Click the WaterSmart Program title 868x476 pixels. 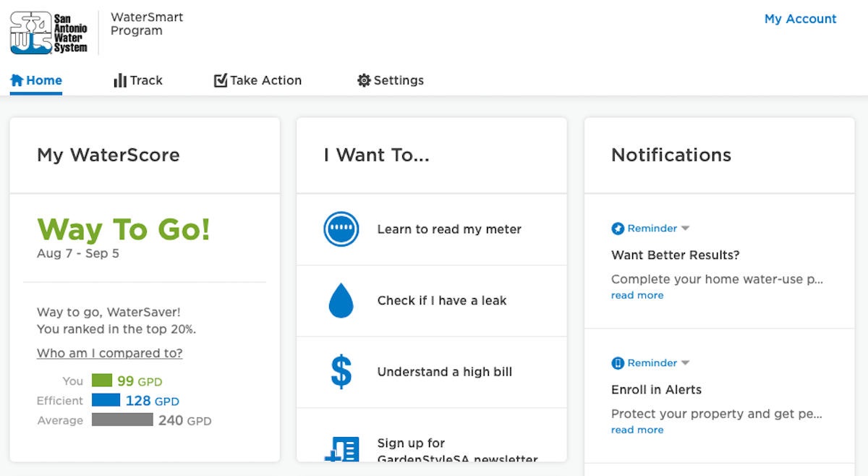[x=147, y=24]
